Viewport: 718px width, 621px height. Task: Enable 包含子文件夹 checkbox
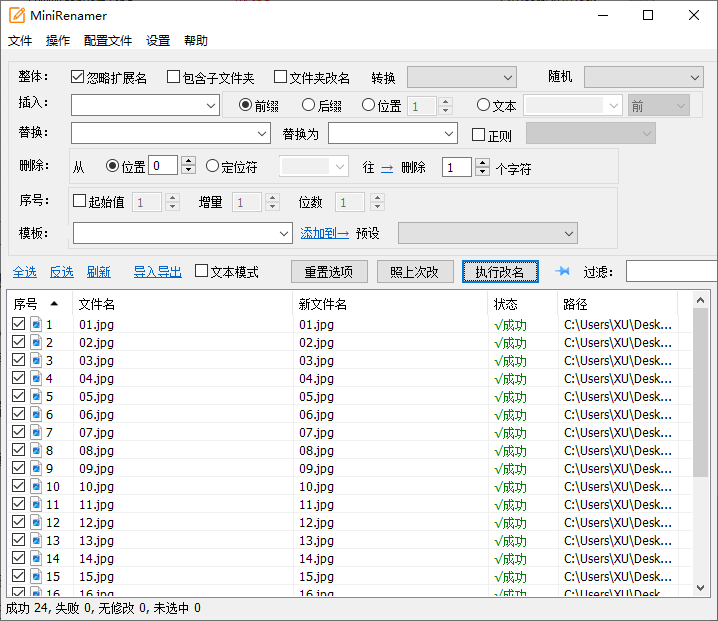tap(173, 76)
